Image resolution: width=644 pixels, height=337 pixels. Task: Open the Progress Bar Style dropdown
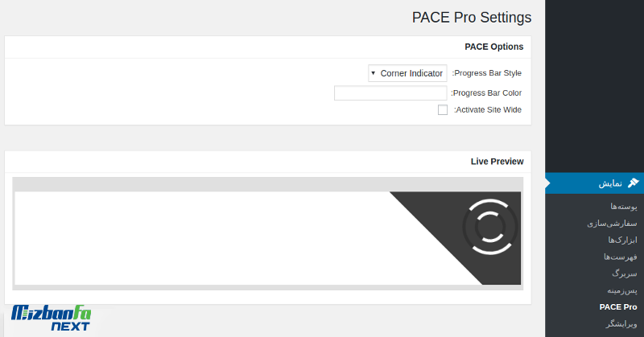[x=407, y=73]
